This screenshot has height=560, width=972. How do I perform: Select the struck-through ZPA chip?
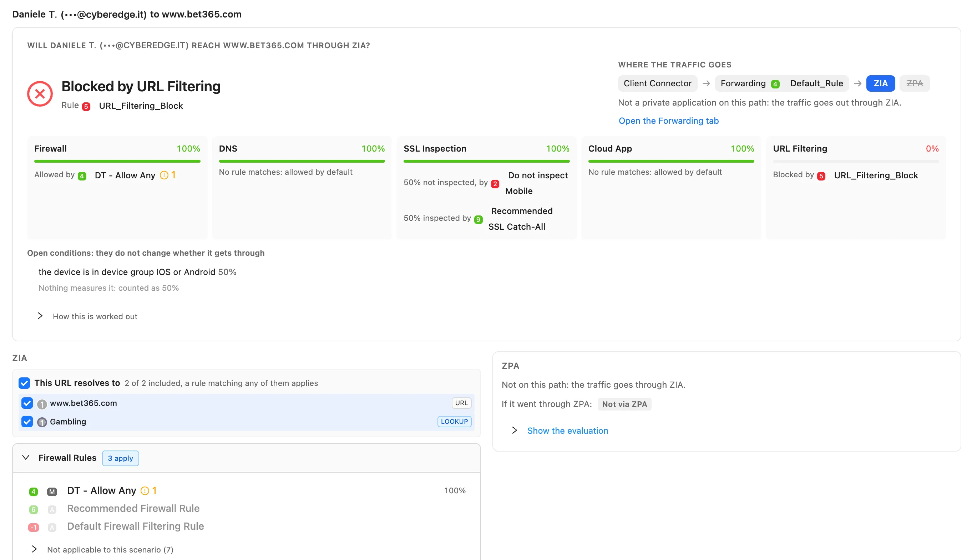point(914,83)
